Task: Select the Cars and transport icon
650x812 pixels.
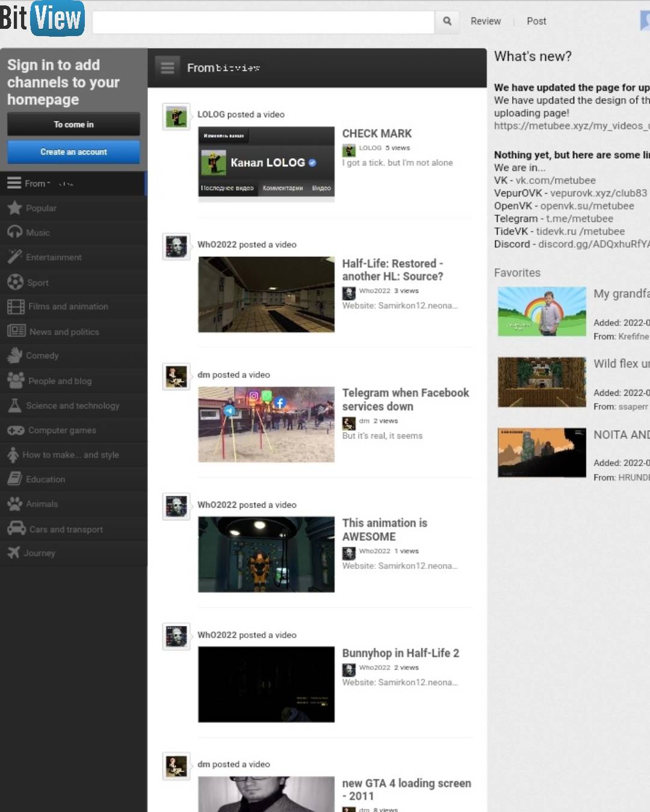Action: [16, 529]
